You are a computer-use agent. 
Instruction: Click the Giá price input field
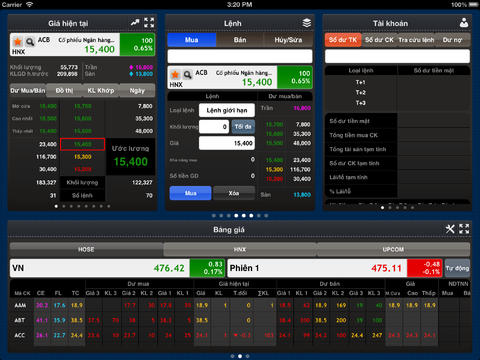(x=227, y=143)
